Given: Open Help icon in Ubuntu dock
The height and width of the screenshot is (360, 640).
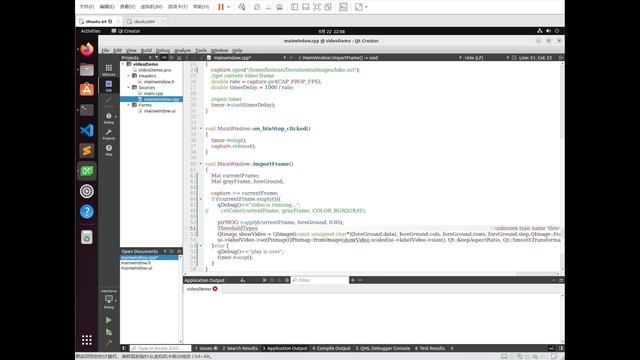Looking at the screenshot, I should click(x=87, y=211).
